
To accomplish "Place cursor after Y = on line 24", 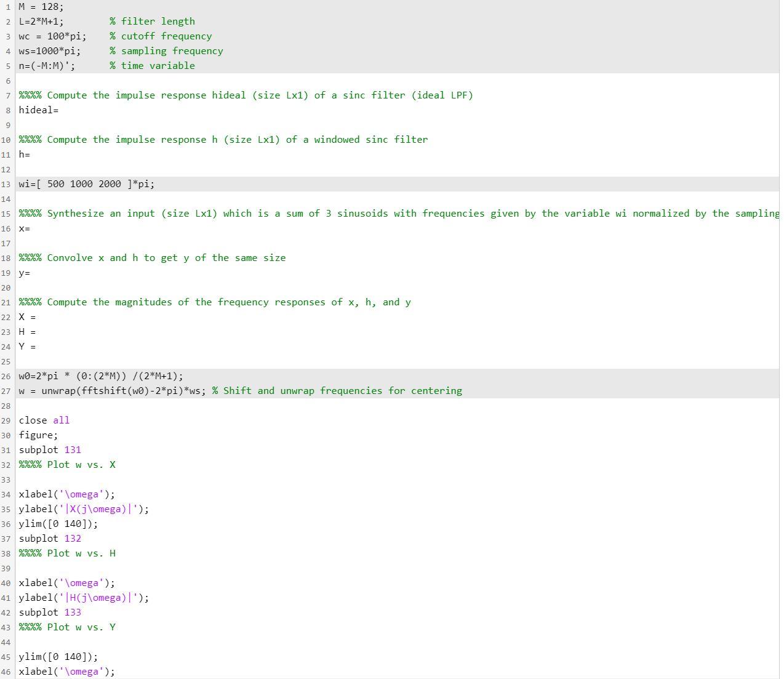I will (37, 347).
